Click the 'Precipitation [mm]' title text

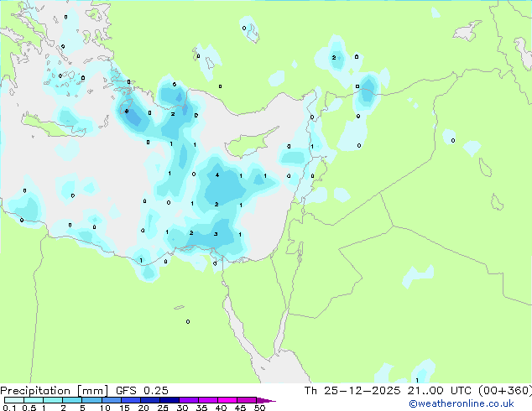(x=55, y=391)
